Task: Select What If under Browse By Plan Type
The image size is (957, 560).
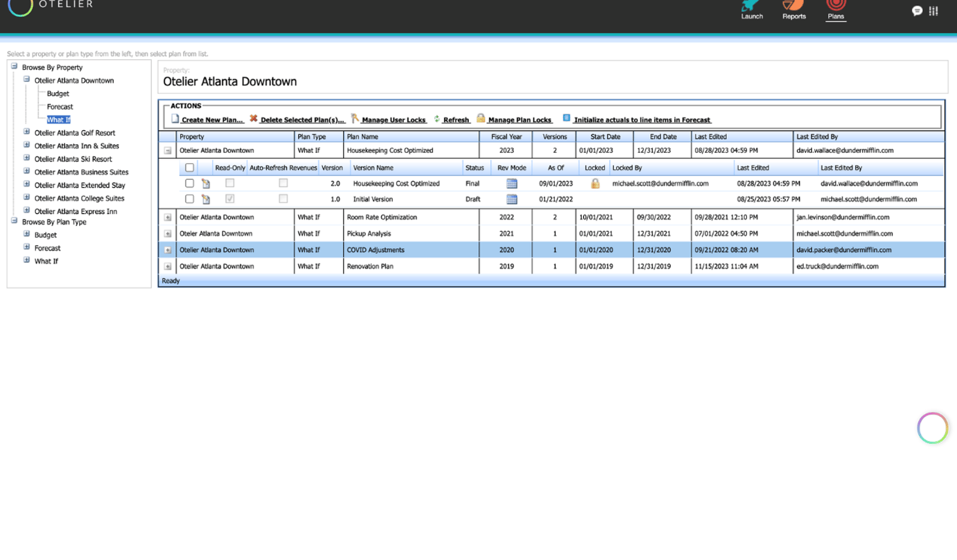Action: (x=46, y=261)
